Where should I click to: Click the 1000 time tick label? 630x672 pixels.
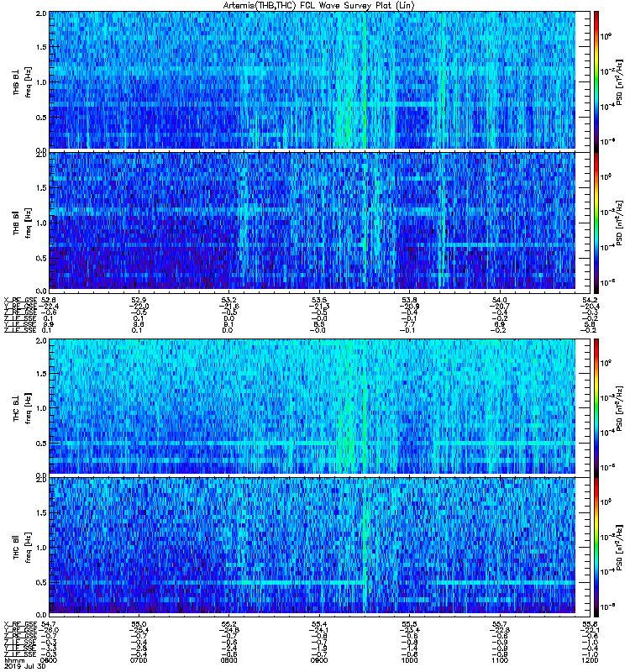click(x=409, y=660)
